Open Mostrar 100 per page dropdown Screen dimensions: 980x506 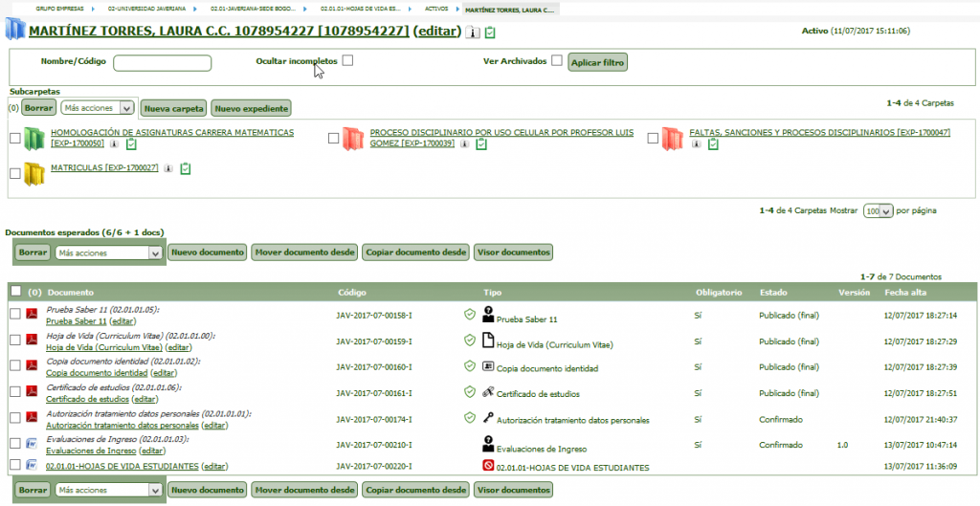pyautogui.click(x=879, y=211)
